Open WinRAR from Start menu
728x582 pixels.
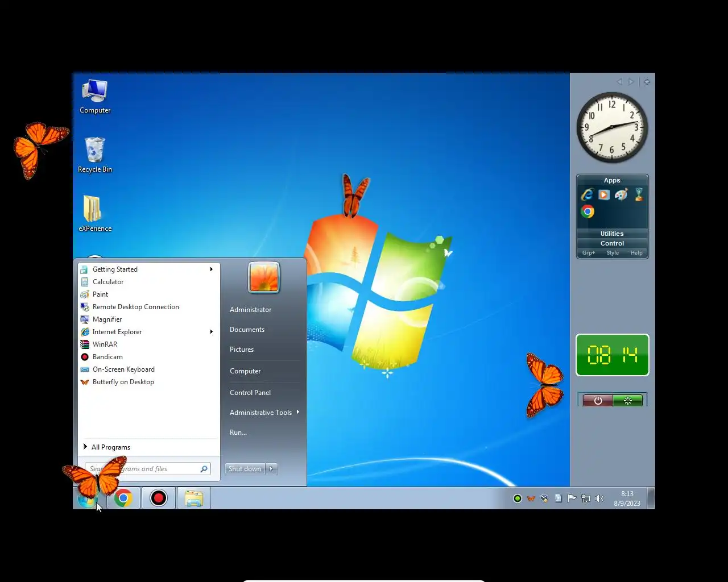point(149,344)
